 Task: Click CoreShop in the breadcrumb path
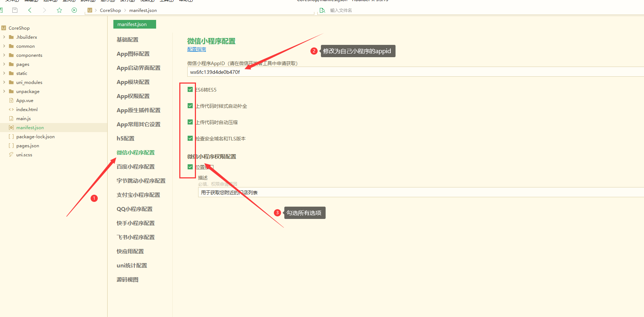(x=110, y=10)
